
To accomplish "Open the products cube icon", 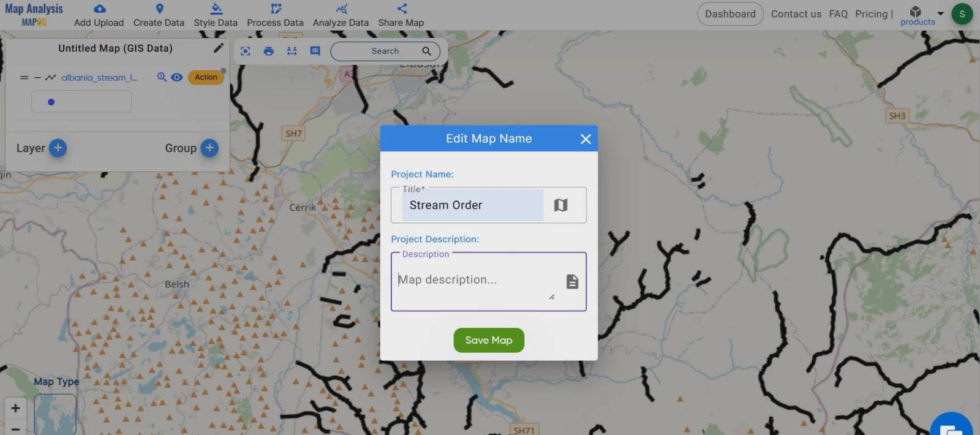I will click(x=915, y=11).
